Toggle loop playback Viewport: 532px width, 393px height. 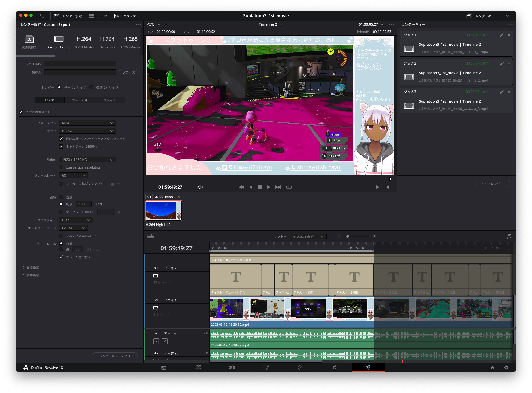coord(289,187)
